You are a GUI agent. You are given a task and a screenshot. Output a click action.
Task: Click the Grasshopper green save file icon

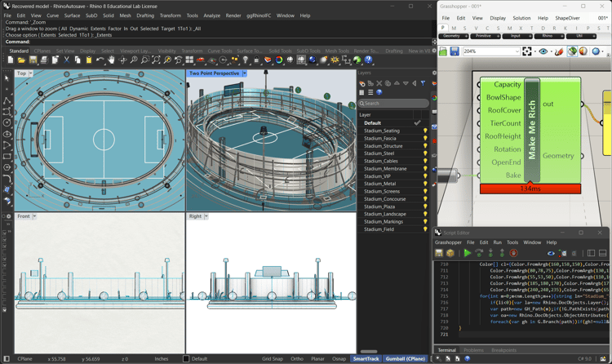coord(444,51)
